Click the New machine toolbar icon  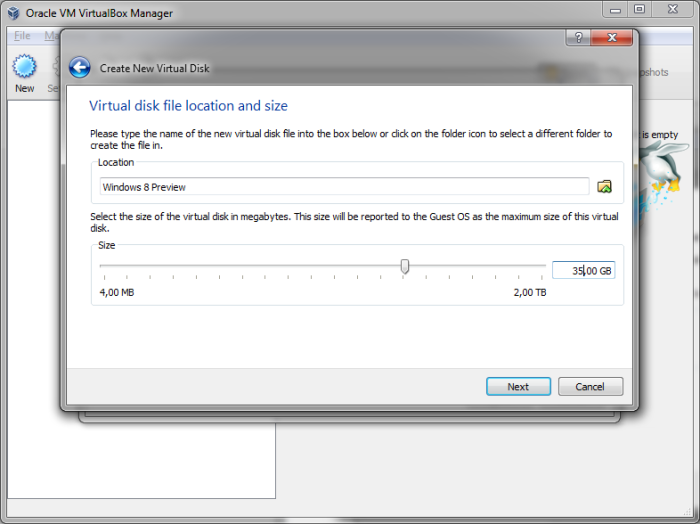25,74
